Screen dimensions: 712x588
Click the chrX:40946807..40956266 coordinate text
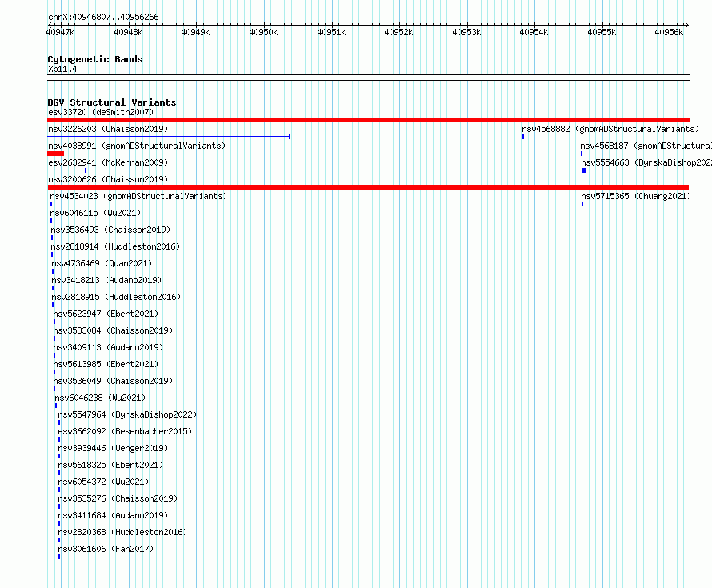click(103, 17)
